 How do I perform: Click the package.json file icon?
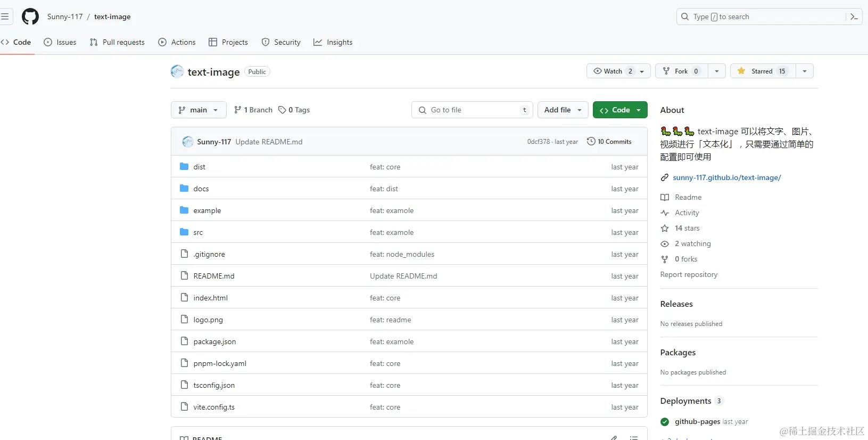coord(184,341)
